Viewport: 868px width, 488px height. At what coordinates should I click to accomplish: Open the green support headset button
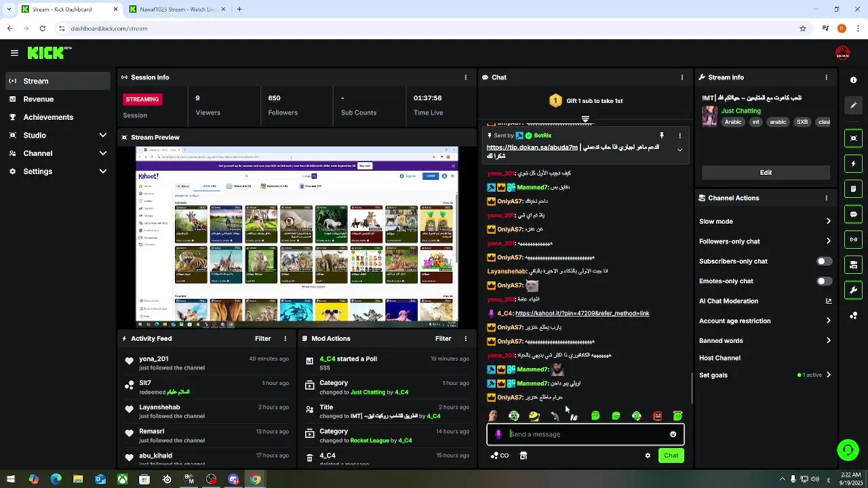(x=848, y=450)
